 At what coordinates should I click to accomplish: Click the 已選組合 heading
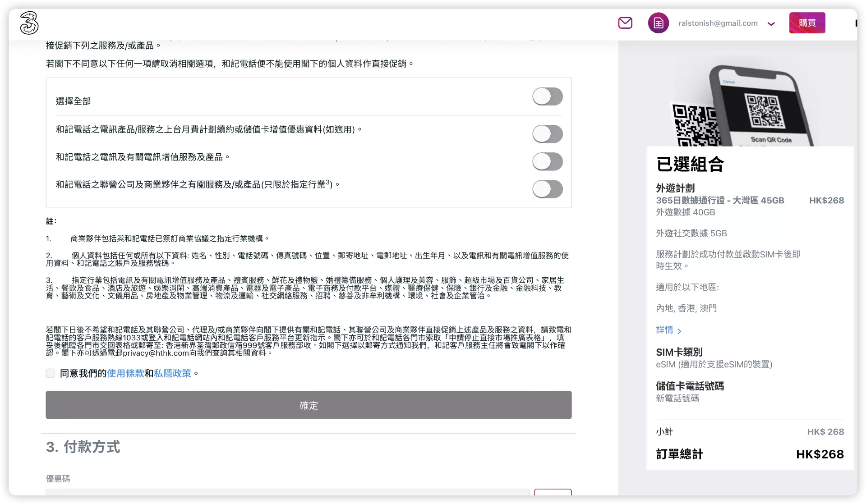coord(690,164)
